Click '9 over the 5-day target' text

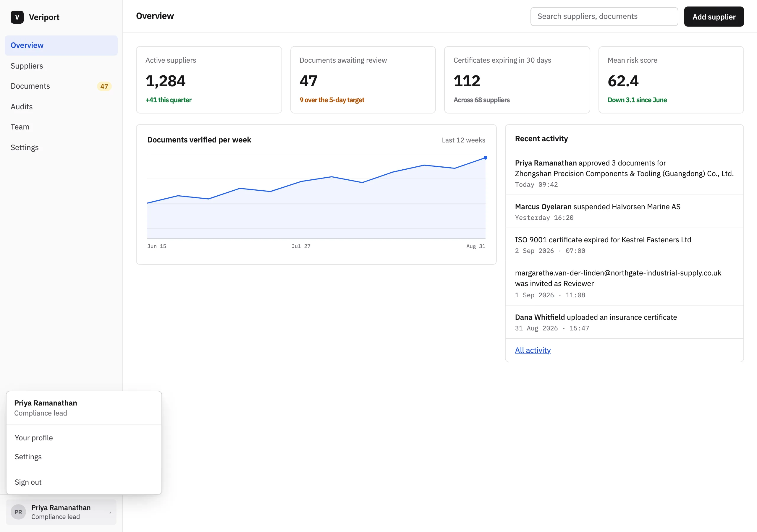point(332,100)
